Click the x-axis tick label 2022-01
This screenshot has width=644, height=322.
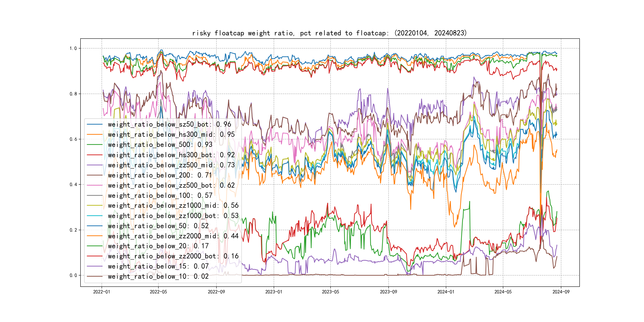tap(102, 292)
